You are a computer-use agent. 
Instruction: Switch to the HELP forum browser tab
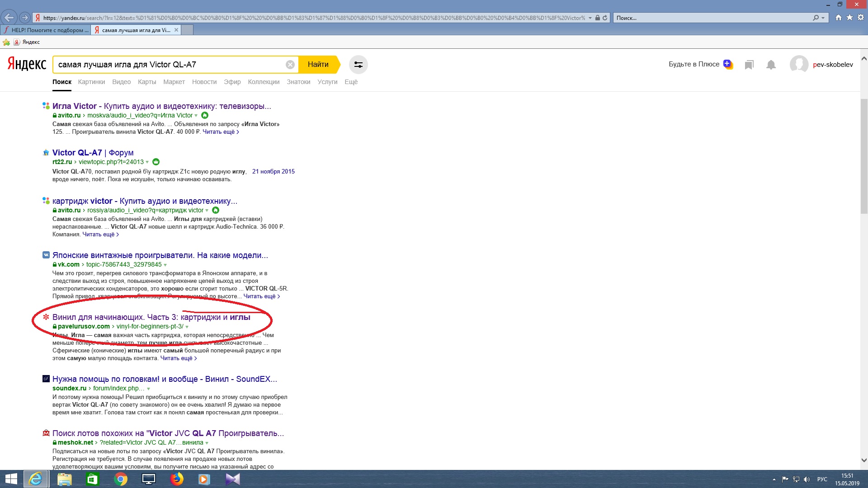[x=46, y=30]
